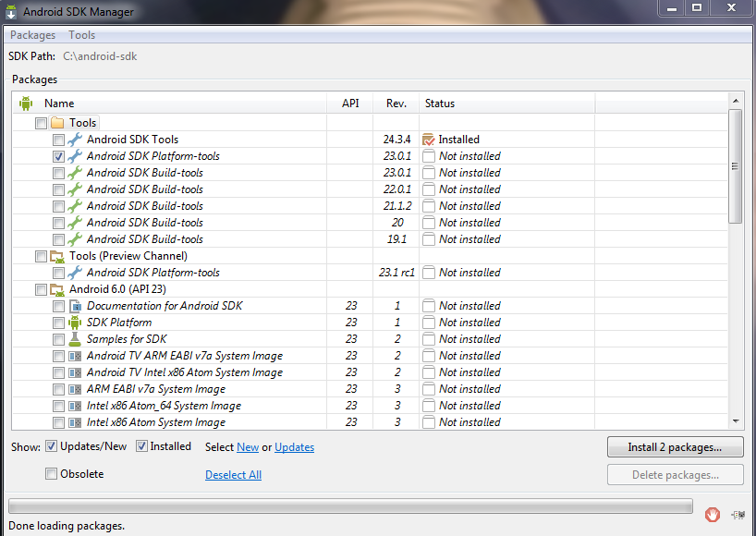The width and height of the screenshot is (756, 536).
Task: Click the Android 6.0 (API 23) folder icon
Action: tap(57, 289)
